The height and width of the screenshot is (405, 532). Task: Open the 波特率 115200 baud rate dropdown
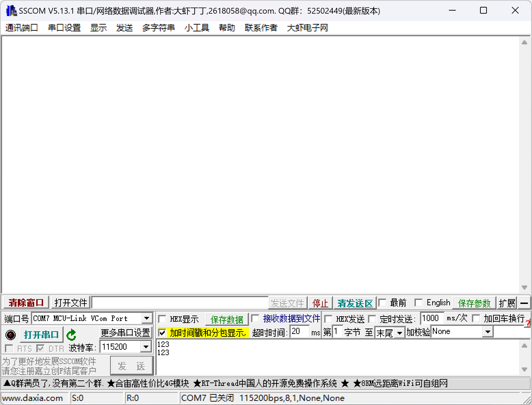(x=146, y=347)
